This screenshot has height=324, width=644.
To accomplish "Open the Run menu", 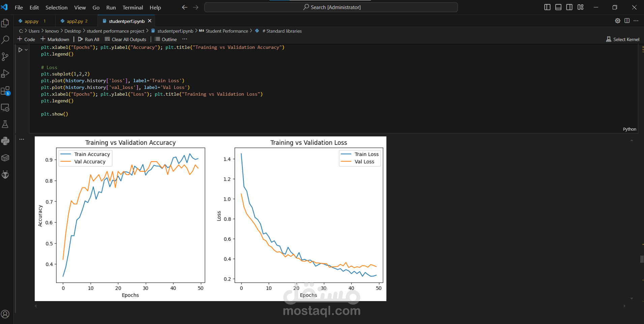I will (x=111, y=7).
